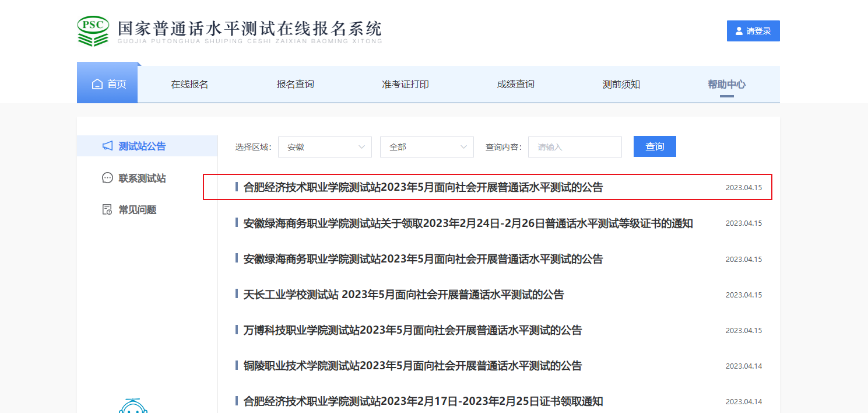The width and height of the screenshot is (868, 413).
Task: Click the PSC logo icon
Action: [93, 31]
